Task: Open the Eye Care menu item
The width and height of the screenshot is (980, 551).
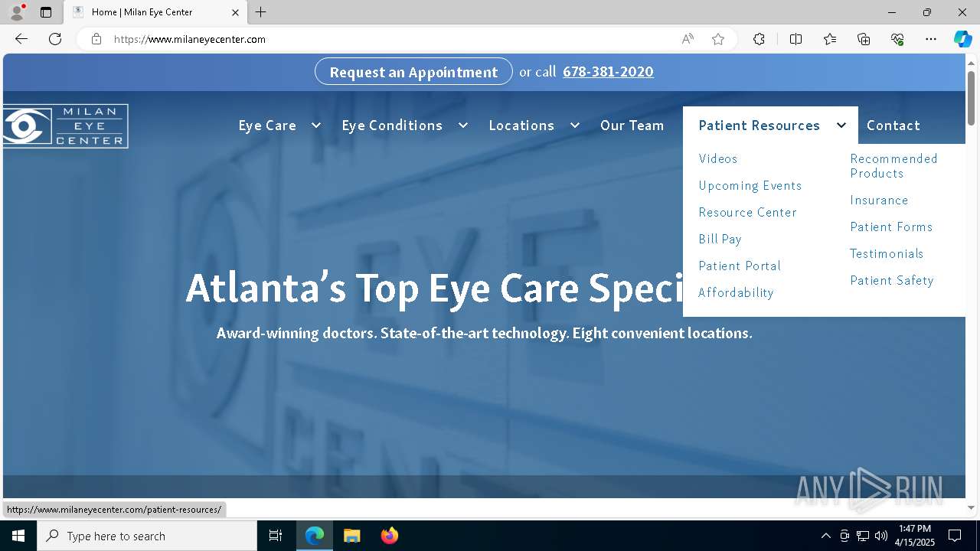Action: pos(267,126)
